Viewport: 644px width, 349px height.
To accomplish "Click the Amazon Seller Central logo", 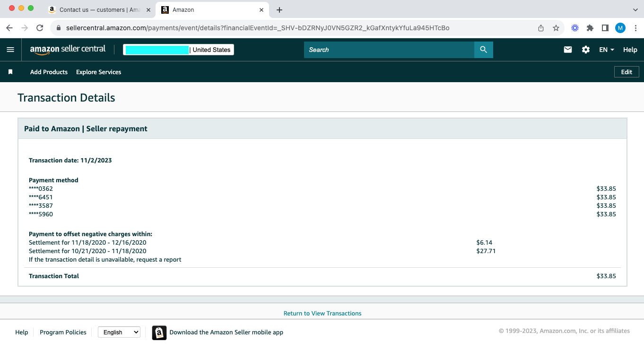I will pos(68,50).
